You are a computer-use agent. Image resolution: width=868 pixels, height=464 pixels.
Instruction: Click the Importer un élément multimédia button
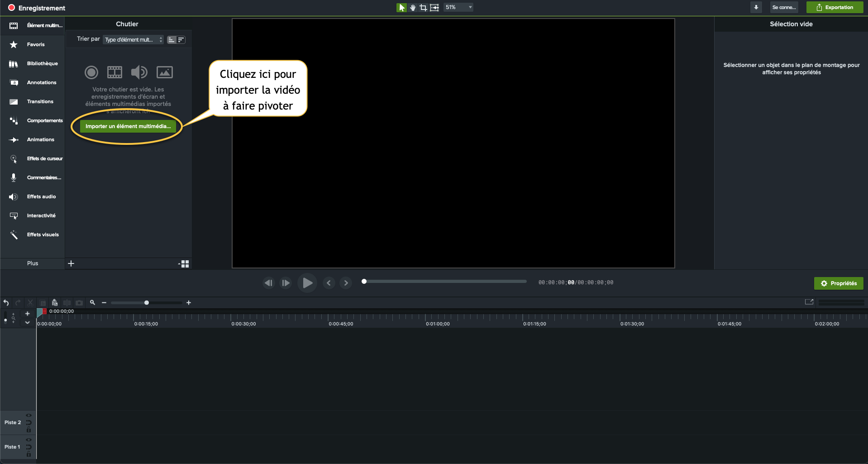(128, 126)
